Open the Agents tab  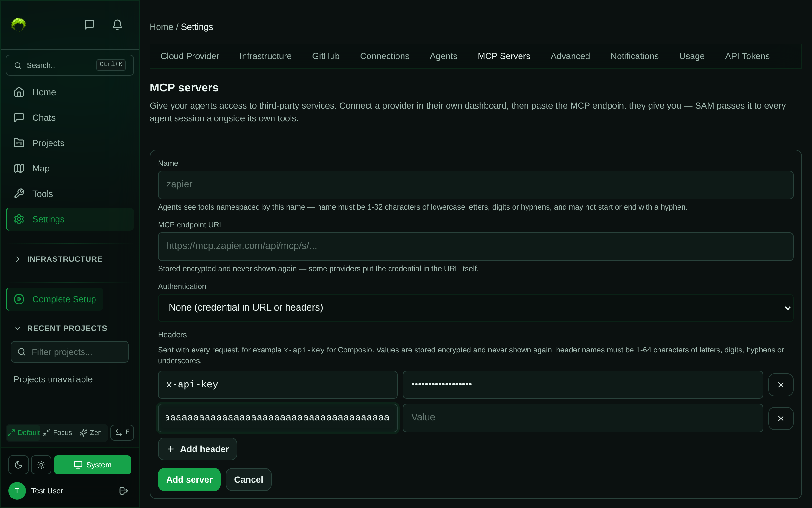pos(443,56)
